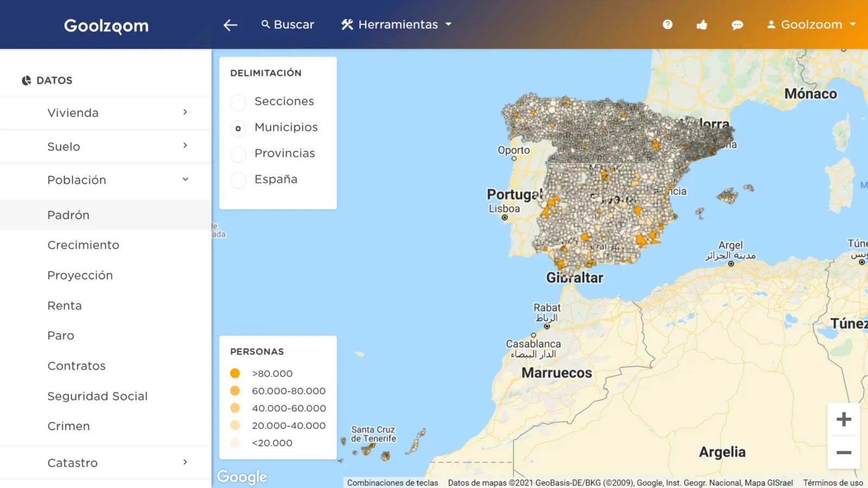The width and height of the screenshot is (868, 488).
Task: Select the España radio button
Action: point(238,180)
